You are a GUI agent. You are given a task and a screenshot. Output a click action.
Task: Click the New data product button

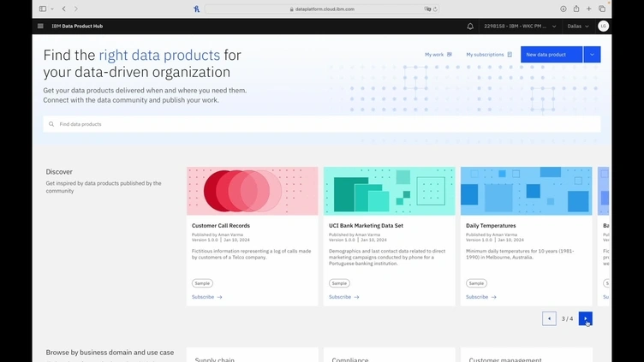click(551, 54)
